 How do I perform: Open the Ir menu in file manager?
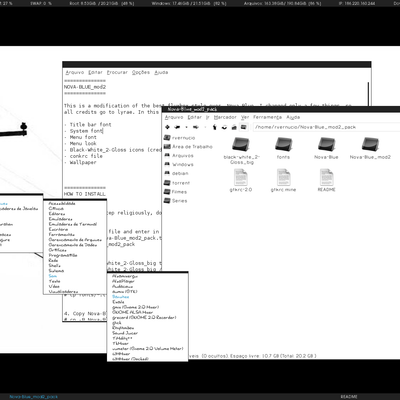208,117
